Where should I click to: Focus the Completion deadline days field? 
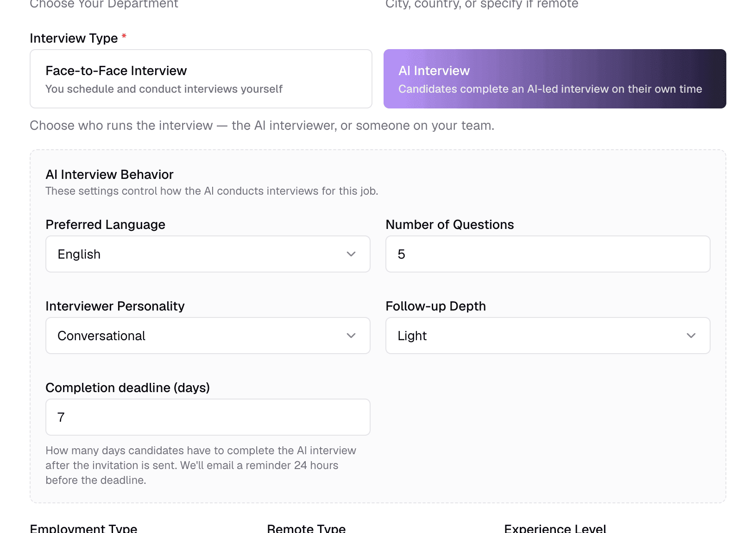pos(208,417)
